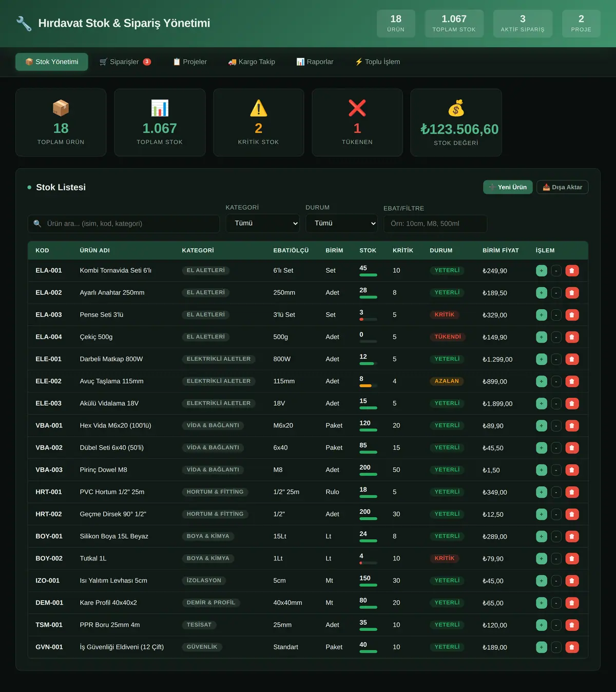Image resolution: width=616 pixels, height=692 pixels.
Task: Open the Projeler tab
Action: pyautogui.click(x=190, y=62)
